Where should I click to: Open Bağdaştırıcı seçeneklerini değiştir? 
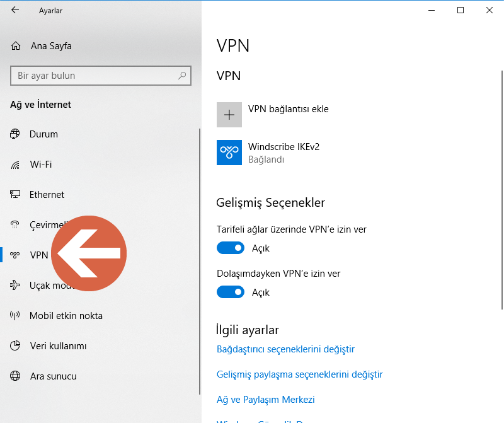[285, 349]
